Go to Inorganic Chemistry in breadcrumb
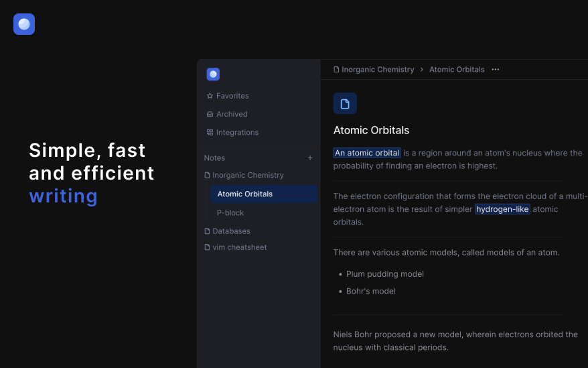The width and height of the screenshot is (588, 368). click(378, 70)
